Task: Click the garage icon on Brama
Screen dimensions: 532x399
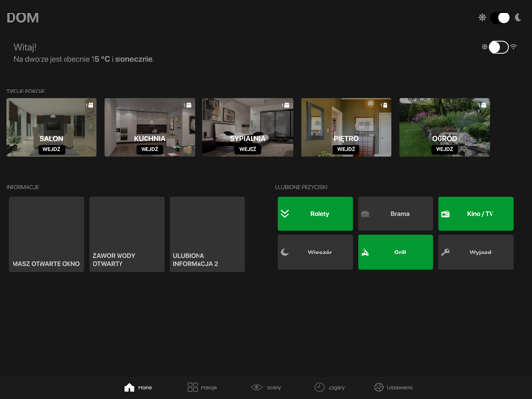Action: click(x=365, y=214)
